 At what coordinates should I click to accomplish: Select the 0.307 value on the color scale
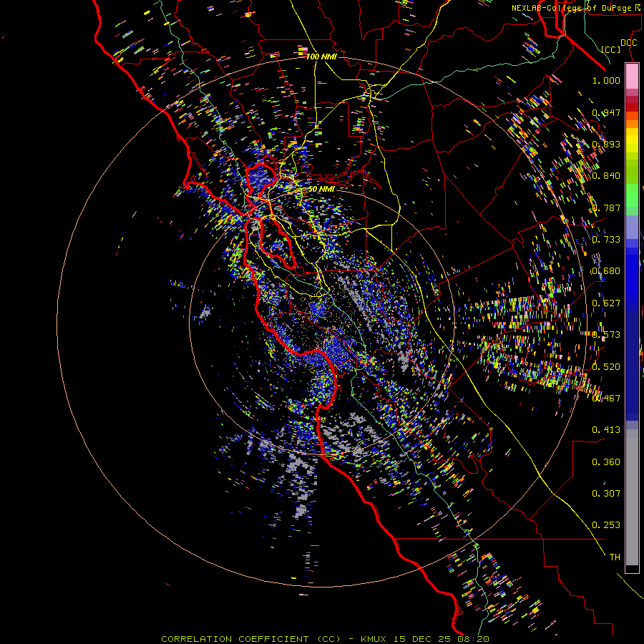[x=606, y=494]
